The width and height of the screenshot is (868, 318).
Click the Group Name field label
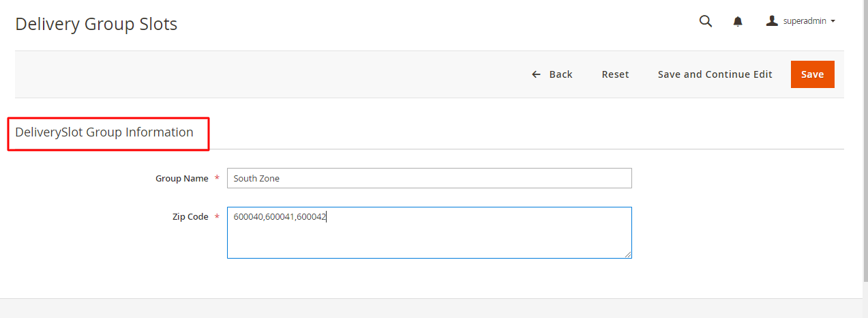pyautogui.click(x=182, y=178)
